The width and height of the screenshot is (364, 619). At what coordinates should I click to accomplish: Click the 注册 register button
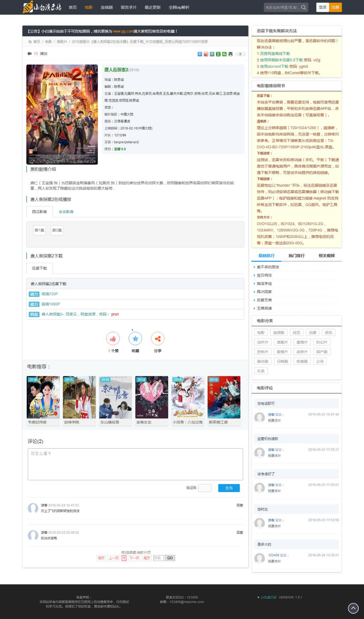pyautogui.click(x=335, y=7)
